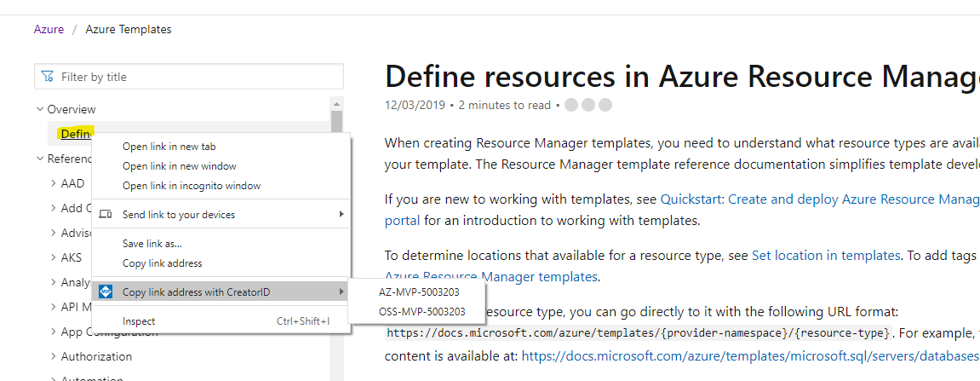Click the devices icon beside Send link to your devices
The image size is (980, 381).
(106, 215)
